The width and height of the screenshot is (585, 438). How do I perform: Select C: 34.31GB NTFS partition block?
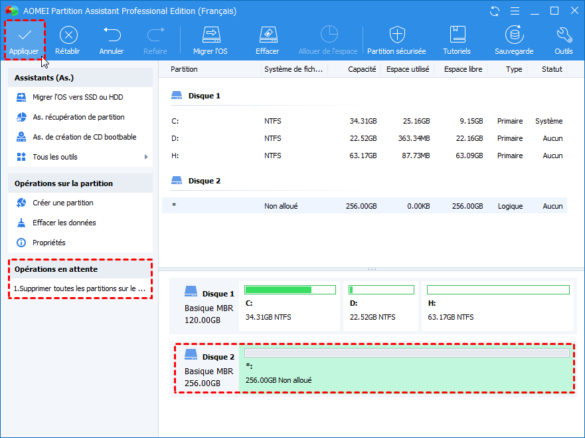tap(290, 306)
